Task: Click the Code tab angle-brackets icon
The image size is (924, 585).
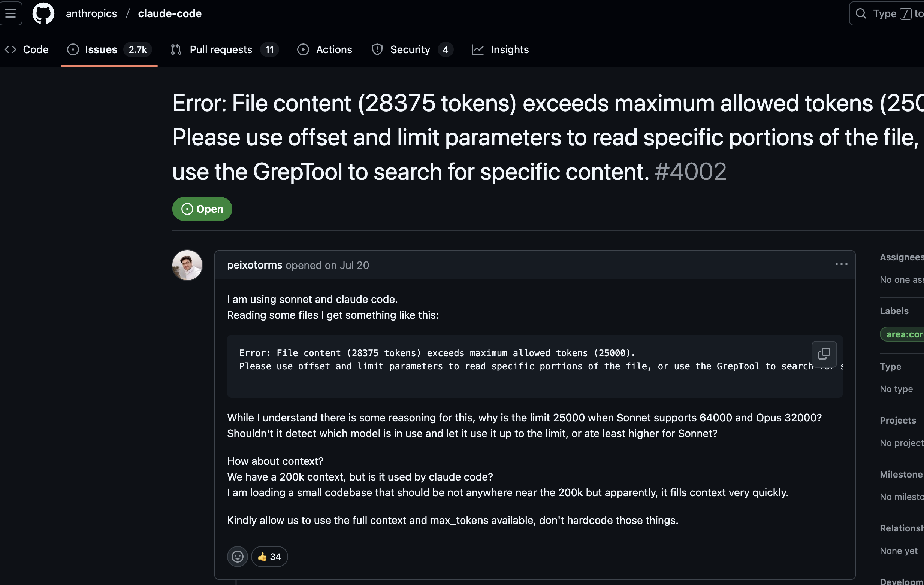Action: (10, 49)
